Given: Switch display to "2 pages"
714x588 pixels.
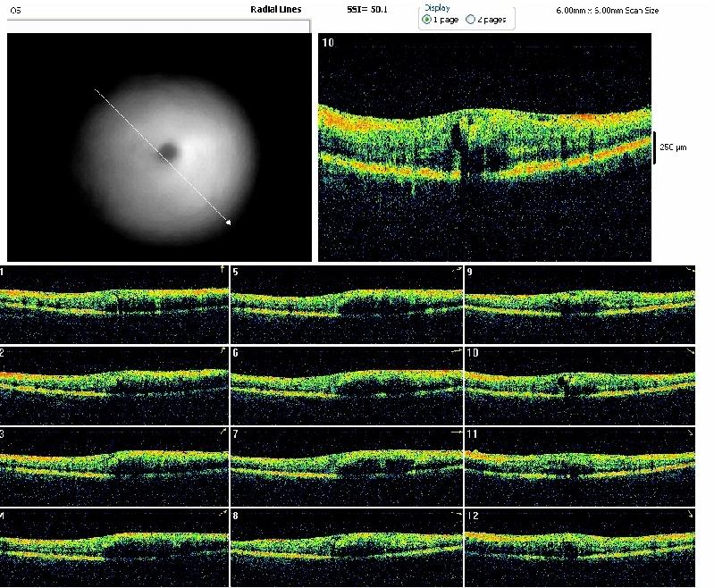Looking at the screenshot, I should click(x=471, y=20).
